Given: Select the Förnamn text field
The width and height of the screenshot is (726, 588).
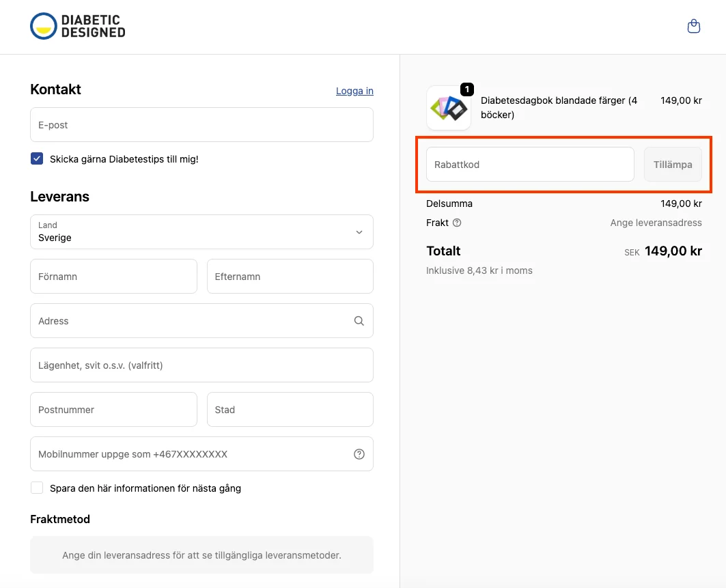Looking at the screenshot, I should [x=113, y=277].
